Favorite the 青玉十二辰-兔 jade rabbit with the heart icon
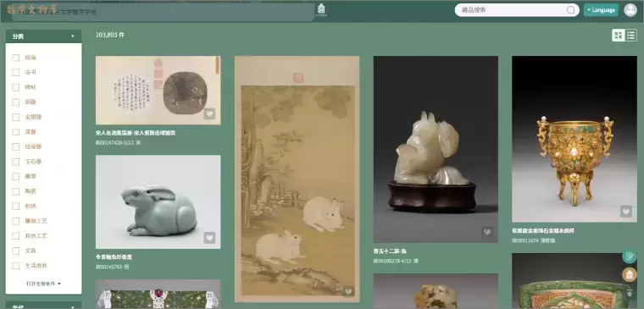 (x=487, y=232)
